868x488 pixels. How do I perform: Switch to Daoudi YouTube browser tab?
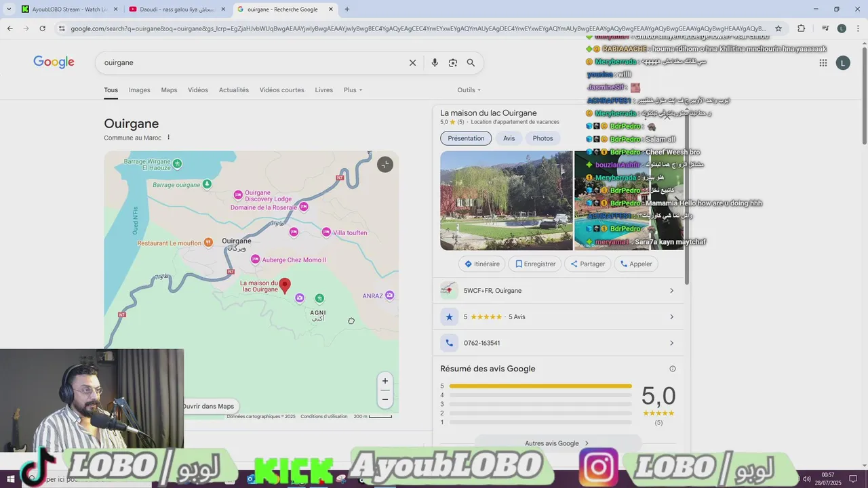pos(178,9)
